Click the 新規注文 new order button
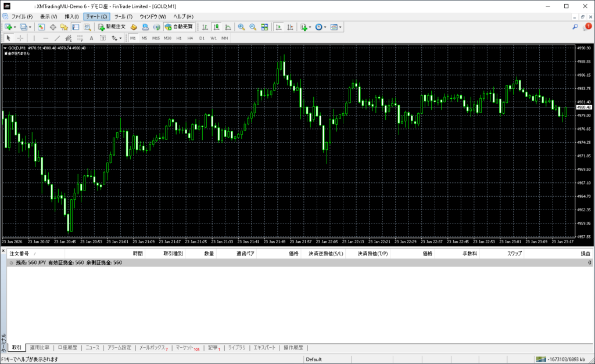Viewport: 595px width, 364px height. (x=111, y=27)
